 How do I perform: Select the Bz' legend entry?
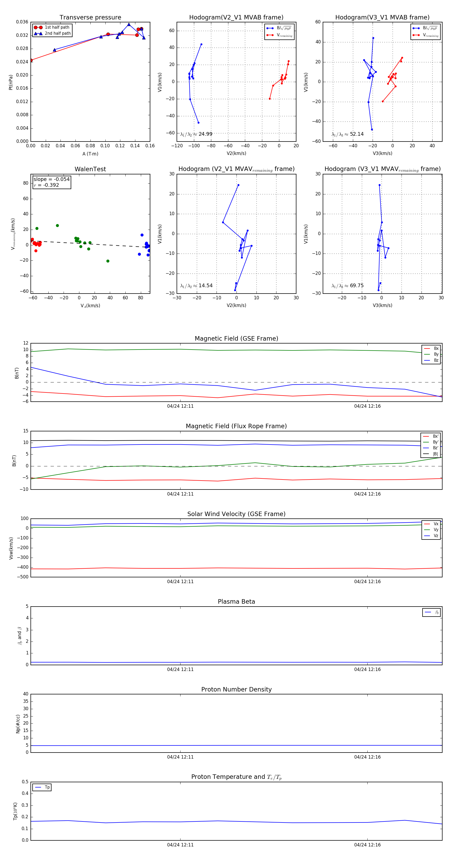click(x=431, y=448)
